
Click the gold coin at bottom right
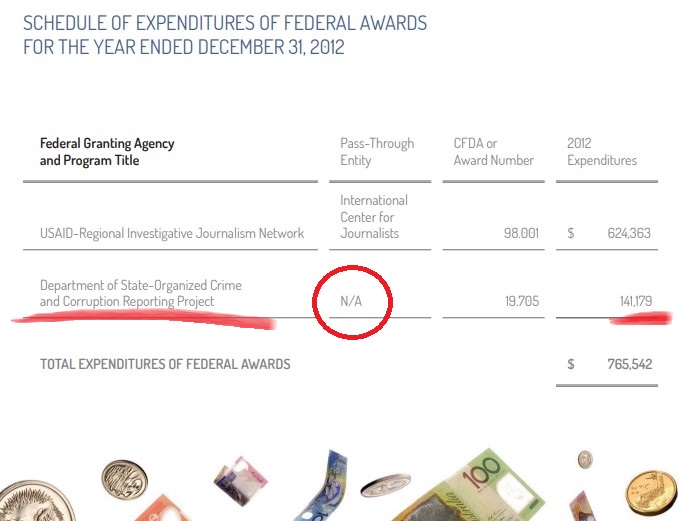pyautogui.click(x=651, y=492)
